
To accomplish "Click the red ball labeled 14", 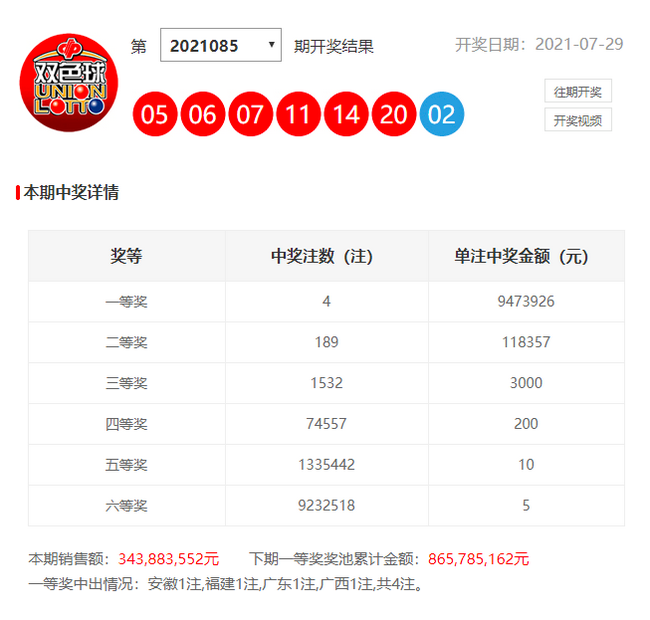I will pos(347,114).
